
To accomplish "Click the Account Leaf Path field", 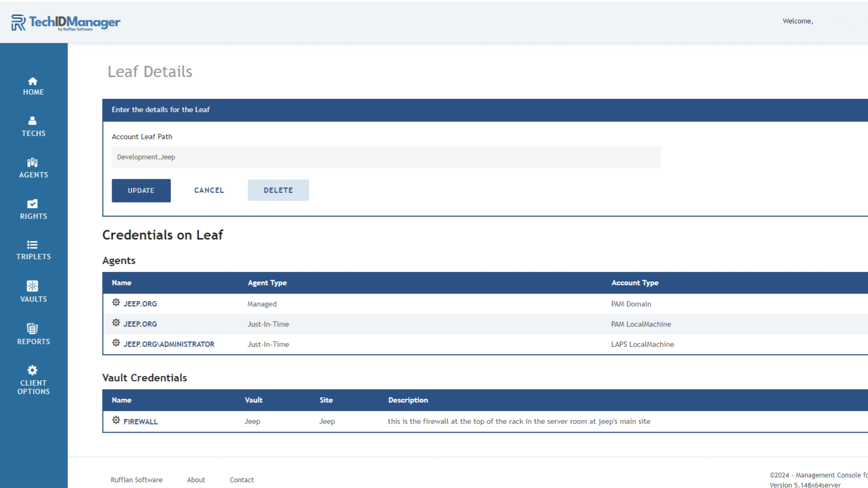I will pyautogui.click(x=386, y=157).
